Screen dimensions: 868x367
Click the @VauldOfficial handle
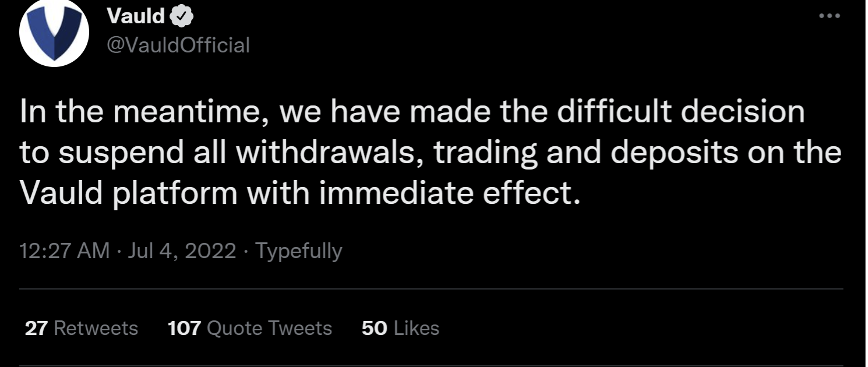178,45
